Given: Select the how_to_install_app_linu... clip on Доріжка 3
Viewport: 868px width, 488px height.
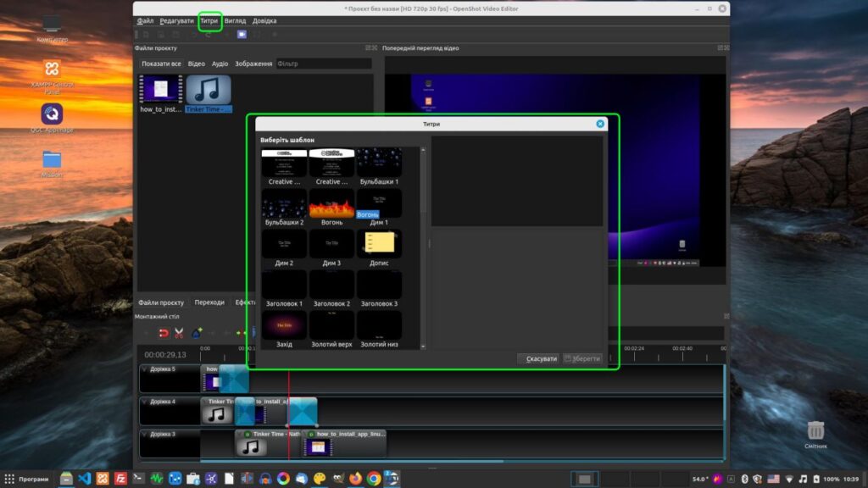Looking at the screenshot, I should pos(345,444).
